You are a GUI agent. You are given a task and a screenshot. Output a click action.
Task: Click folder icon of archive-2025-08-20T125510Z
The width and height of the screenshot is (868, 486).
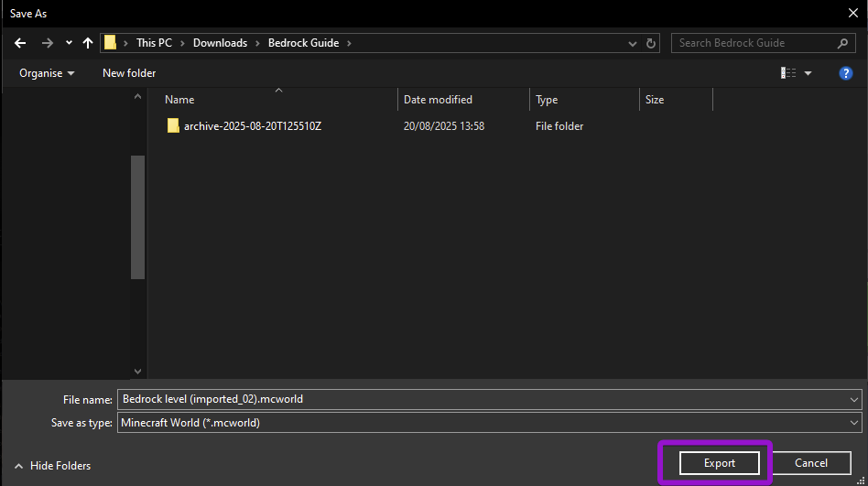point(173,126)
